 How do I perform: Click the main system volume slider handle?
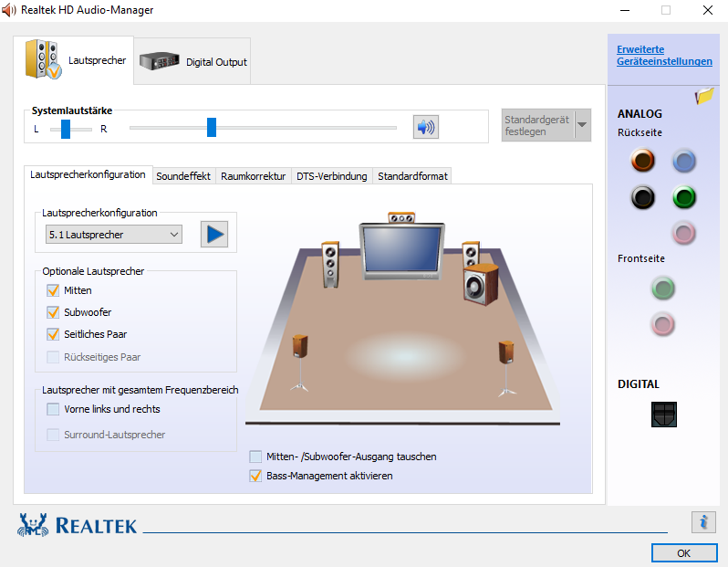(212, 127)
